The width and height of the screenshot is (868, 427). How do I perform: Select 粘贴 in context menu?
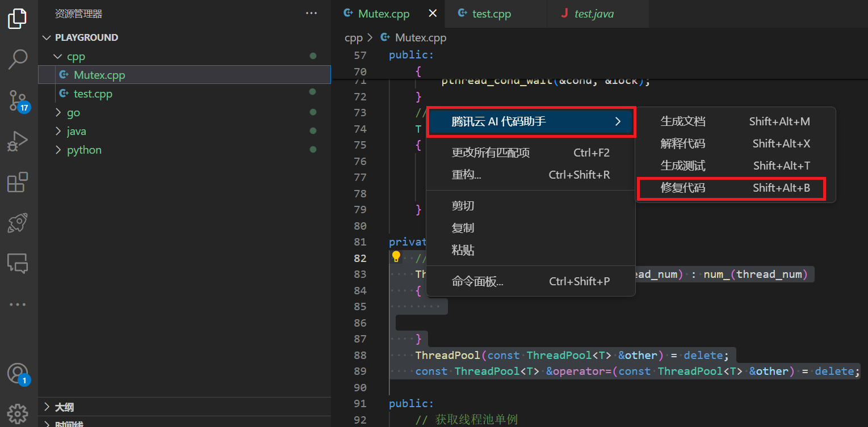(x=531, y=250)
